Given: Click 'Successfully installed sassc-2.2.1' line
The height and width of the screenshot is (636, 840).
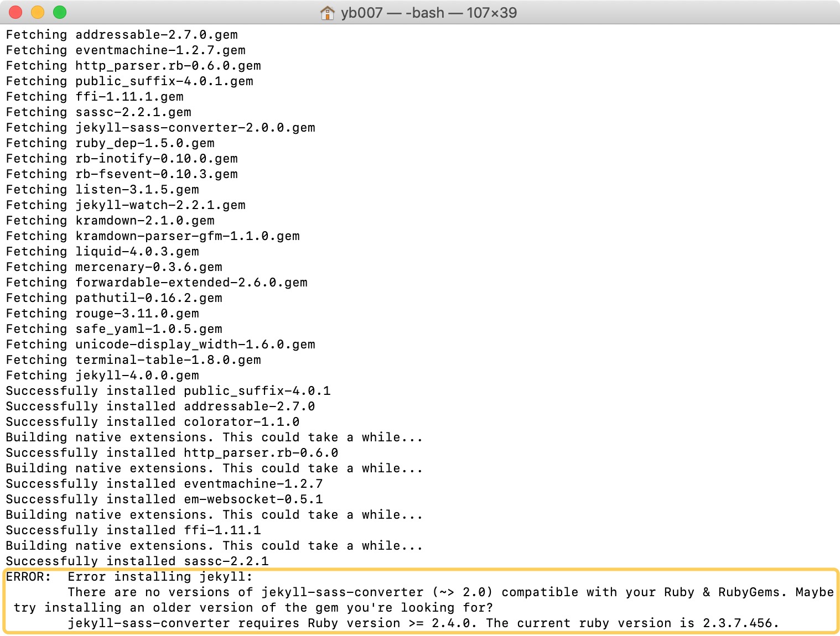Looking at the screenshot, I should [137, 561].
